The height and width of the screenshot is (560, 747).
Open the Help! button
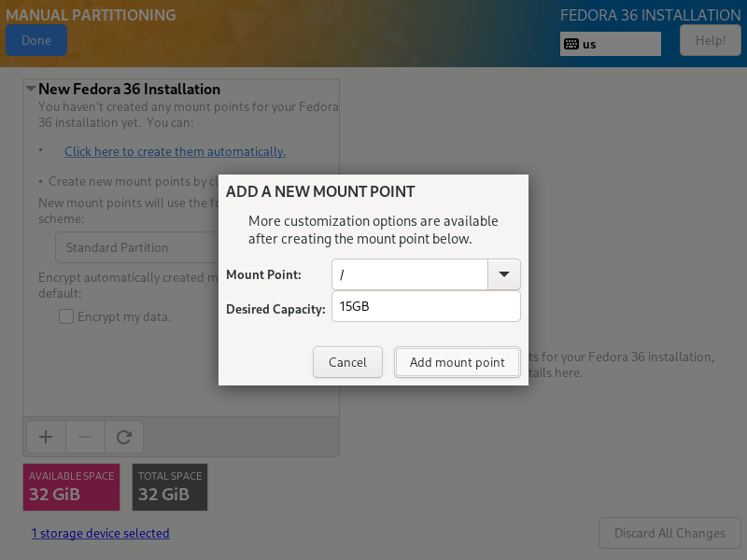click(711, 40)
